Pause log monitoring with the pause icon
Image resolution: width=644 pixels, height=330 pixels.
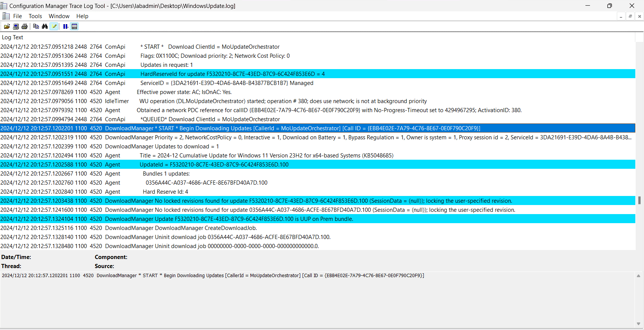pos(65,26)
